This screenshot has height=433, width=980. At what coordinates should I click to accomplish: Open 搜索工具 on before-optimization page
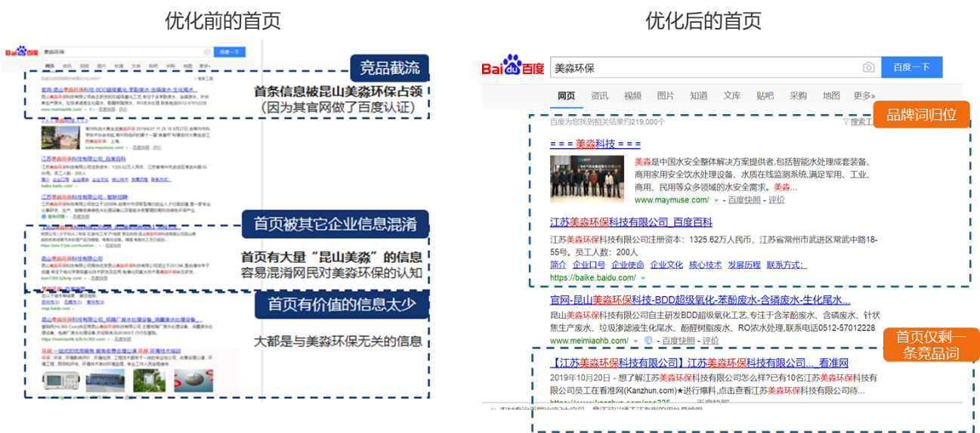click(204, 79)
